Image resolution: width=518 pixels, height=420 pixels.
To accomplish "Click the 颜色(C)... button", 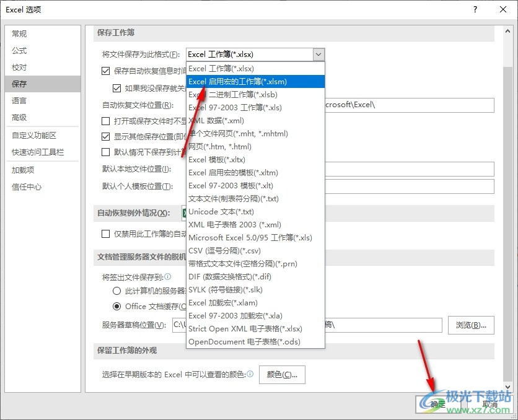I will click(282, 374).
